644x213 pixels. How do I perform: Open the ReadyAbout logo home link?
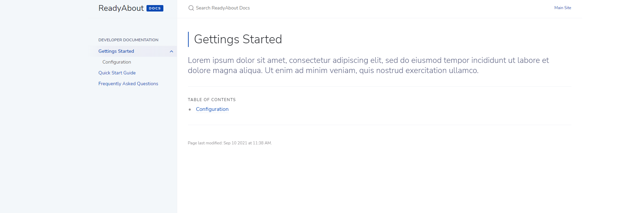(121, 8)
